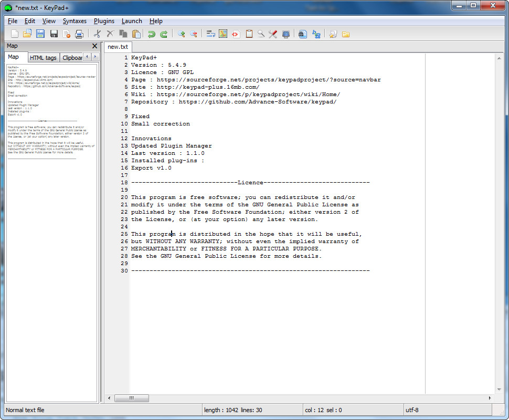Zoom in with the green plus magnifier
The height and width of the screenshot is (420, 509).
point(181,34)
